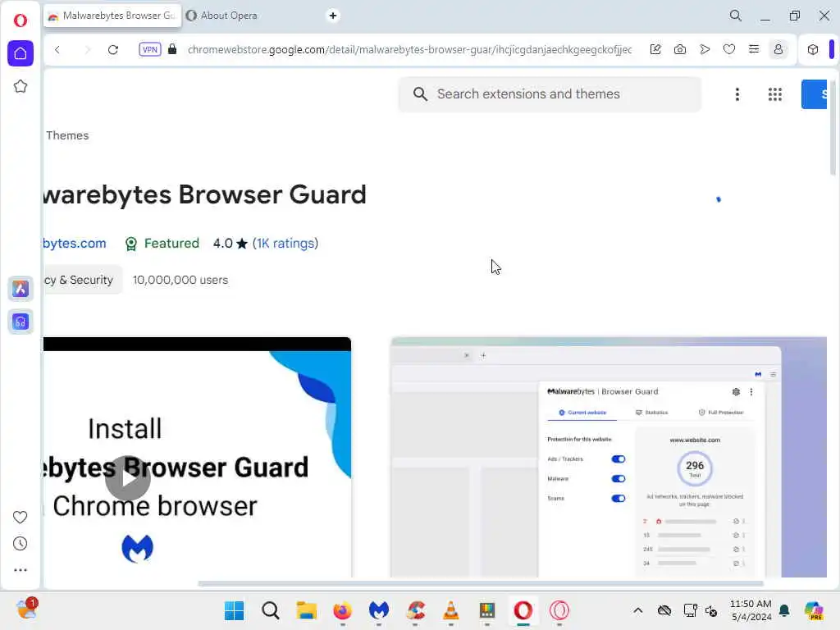Viewport: 840px width, 630px height.
Task: Open Easy Setup lines icon
Action: (x=754, y=49)
